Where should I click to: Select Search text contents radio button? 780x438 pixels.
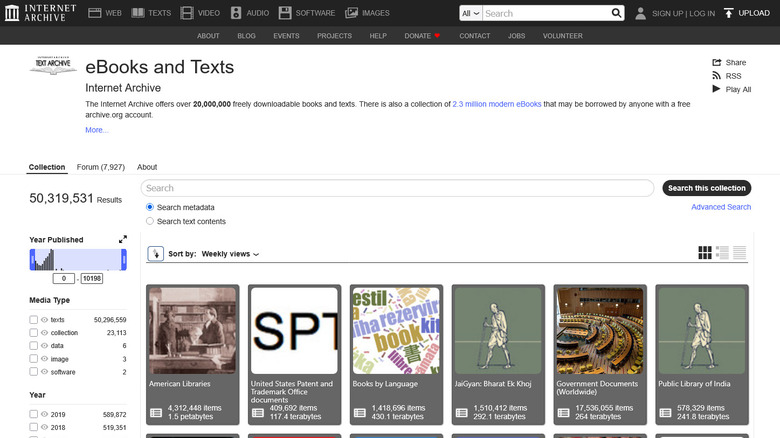pos(150,221)
